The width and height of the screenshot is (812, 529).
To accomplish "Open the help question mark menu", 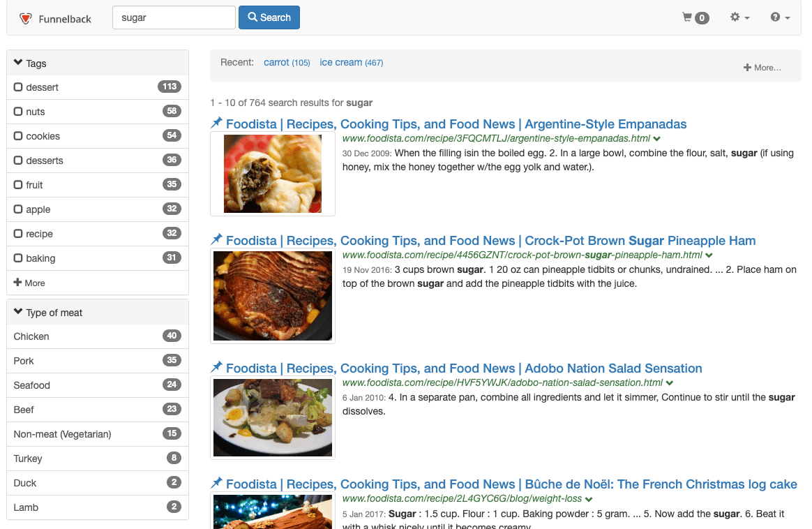I will 780,17.
